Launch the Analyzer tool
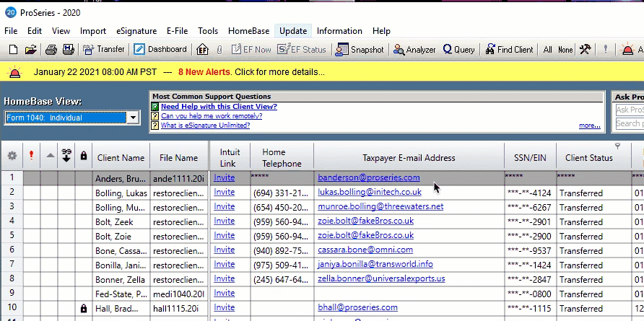The image size is (644, 321). click(x=414, y=50)
